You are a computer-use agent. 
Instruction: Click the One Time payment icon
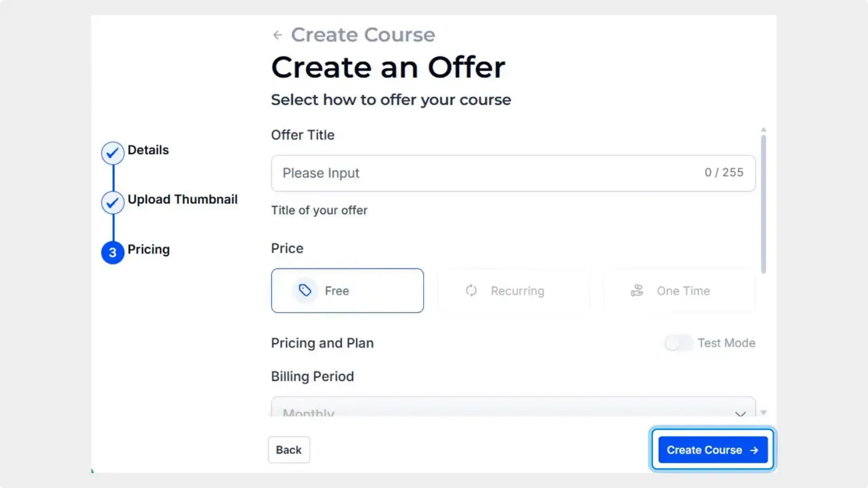coord(637,290)
